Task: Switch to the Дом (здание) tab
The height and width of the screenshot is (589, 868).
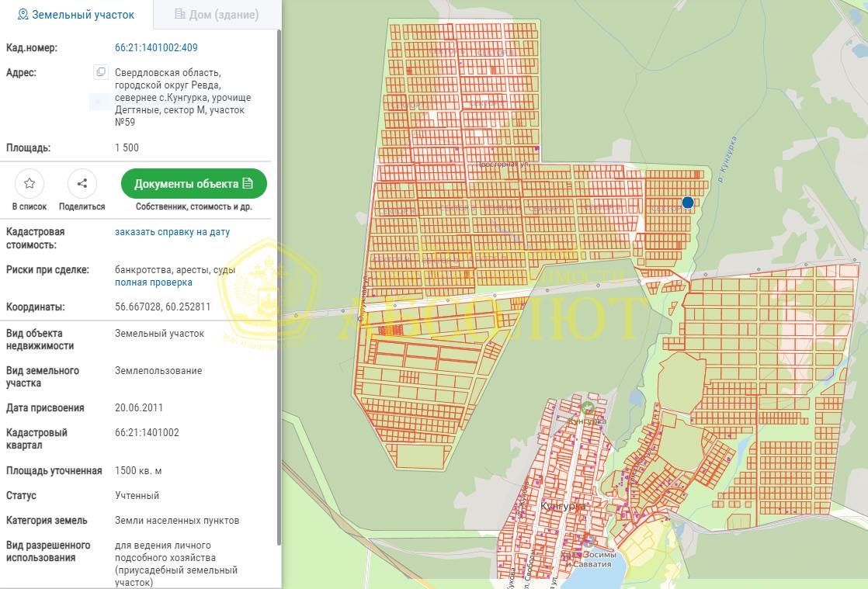Action: [x=217, y=15]
